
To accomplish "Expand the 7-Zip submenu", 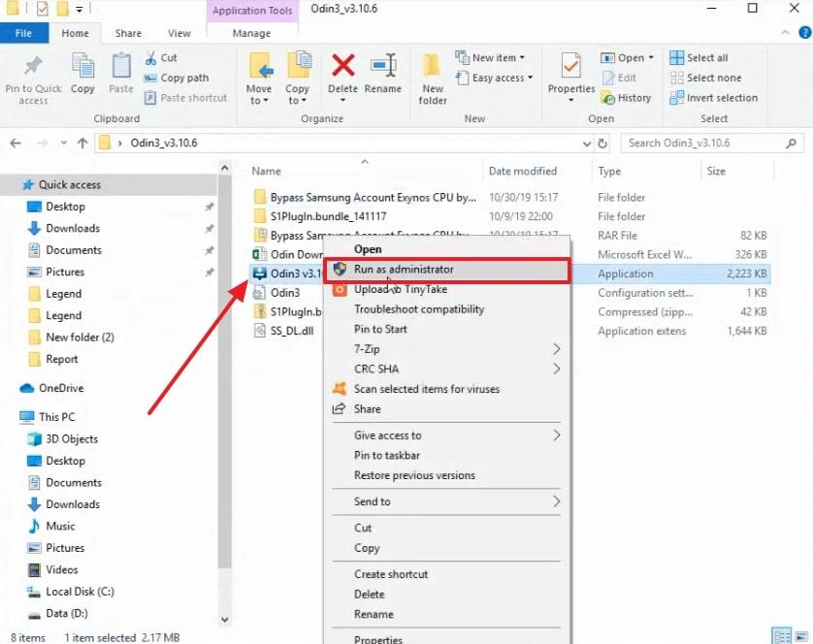I will [556, 349].
